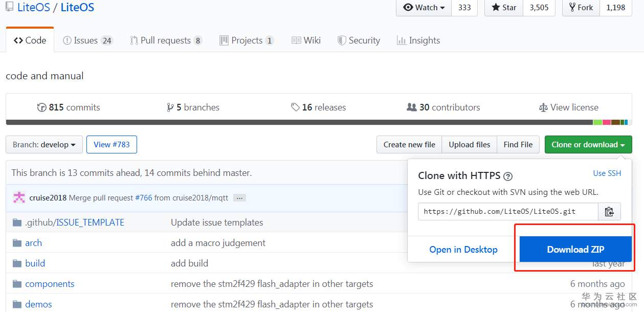Click the releases tag icon

tap(295, 107)
